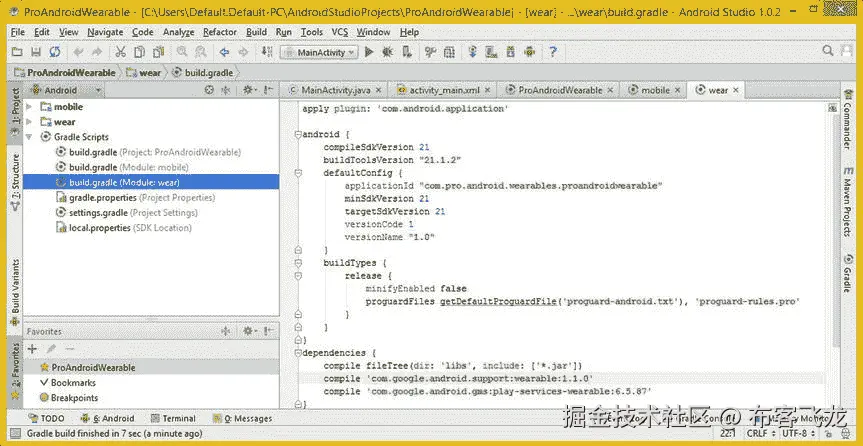
Task: Click the wear breadcrumb in navigation bar
Action: click(144, 73)
